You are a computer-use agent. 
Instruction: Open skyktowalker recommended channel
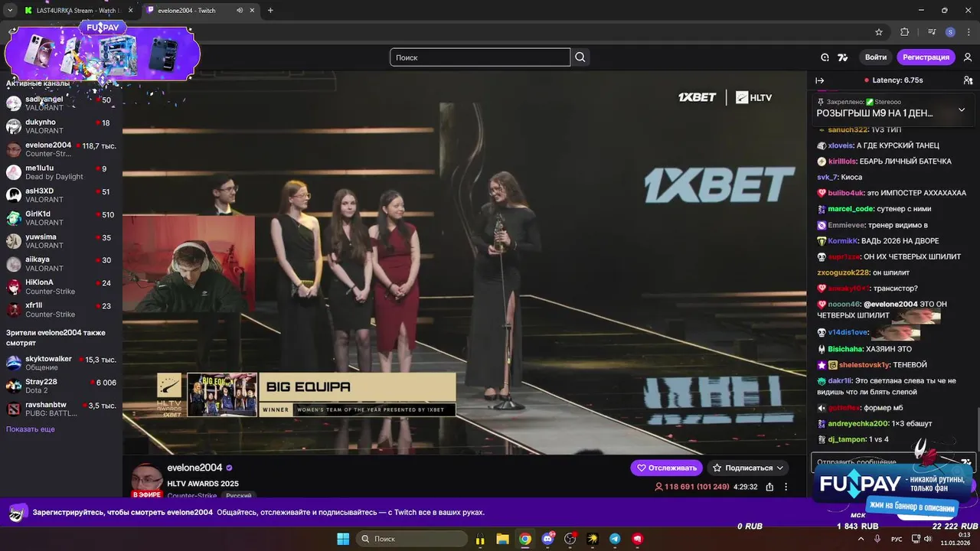(60, 363)
